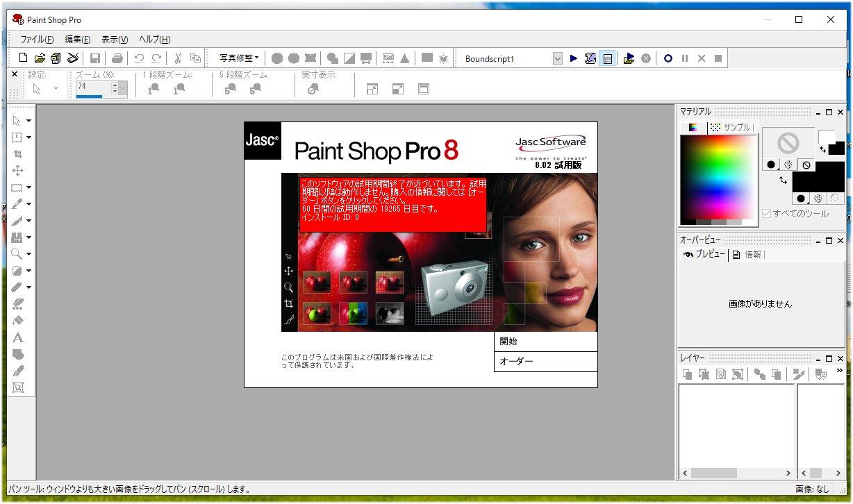Click the 開始 button on splash
Viewport: 853px width, 504px height.
pyautogui.click(x=545, y=342)
